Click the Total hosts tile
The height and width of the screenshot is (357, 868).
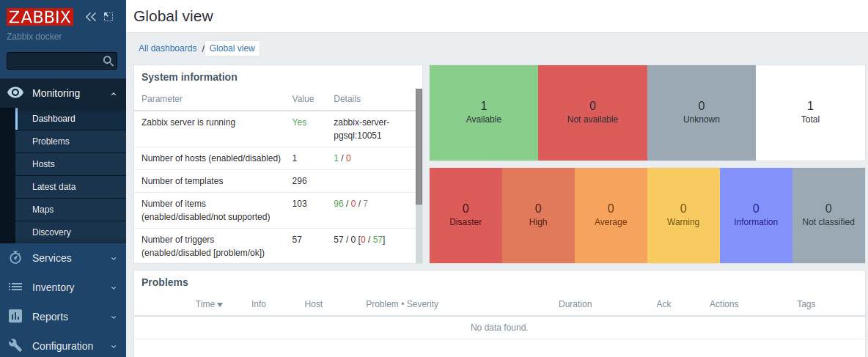[x=810, y=113]
